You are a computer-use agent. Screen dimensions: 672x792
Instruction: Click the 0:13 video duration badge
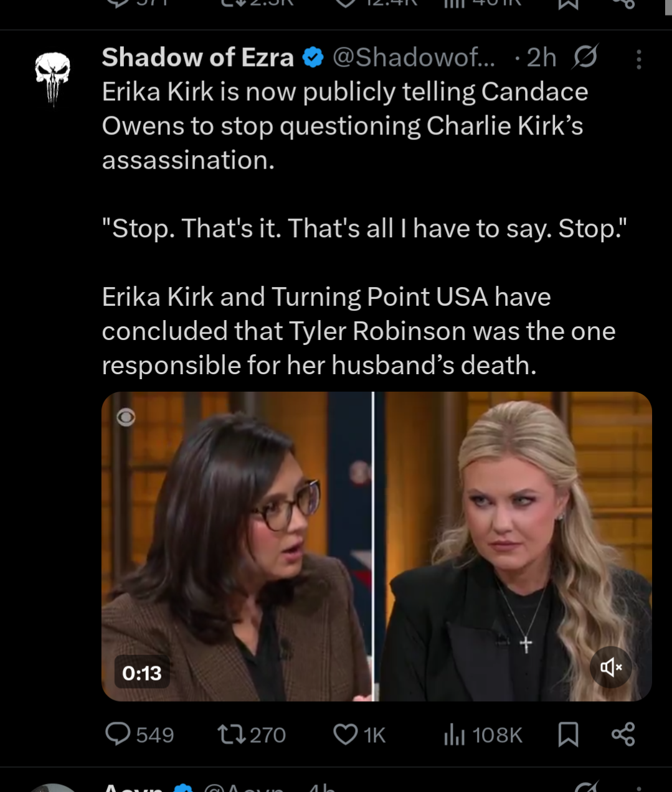pyautogui.click(x=142, y=673)
